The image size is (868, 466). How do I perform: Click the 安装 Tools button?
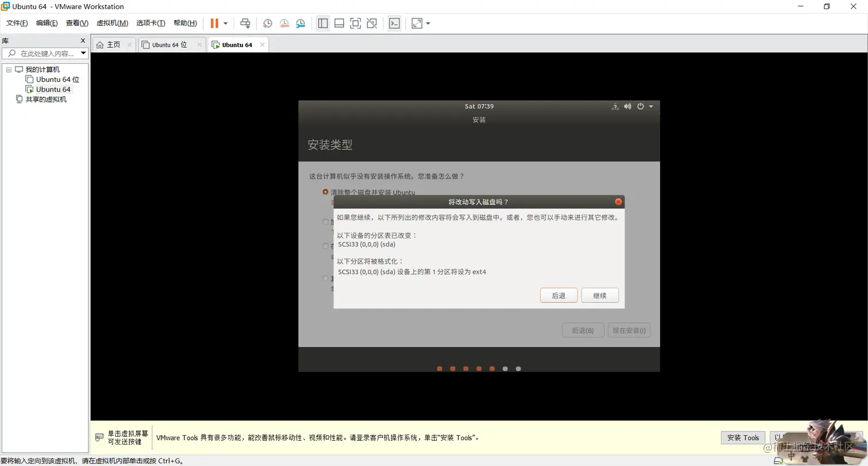[743, 437]
